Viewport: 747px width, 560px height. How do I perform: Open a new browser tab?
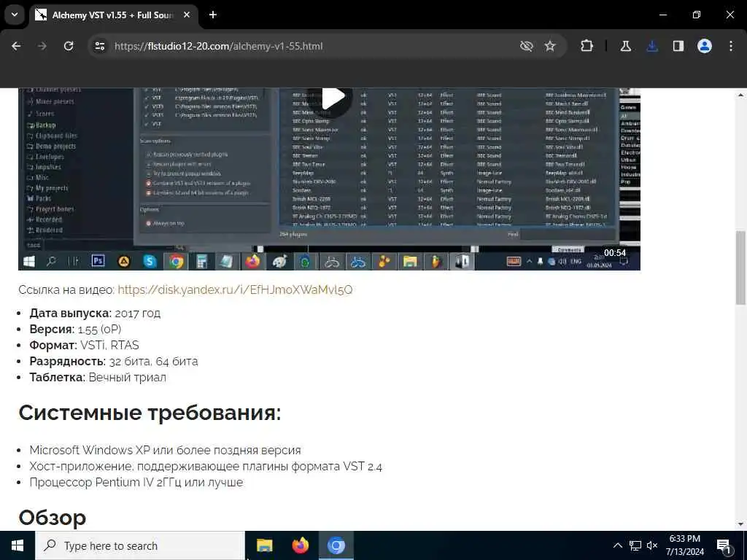coord(213,15)
